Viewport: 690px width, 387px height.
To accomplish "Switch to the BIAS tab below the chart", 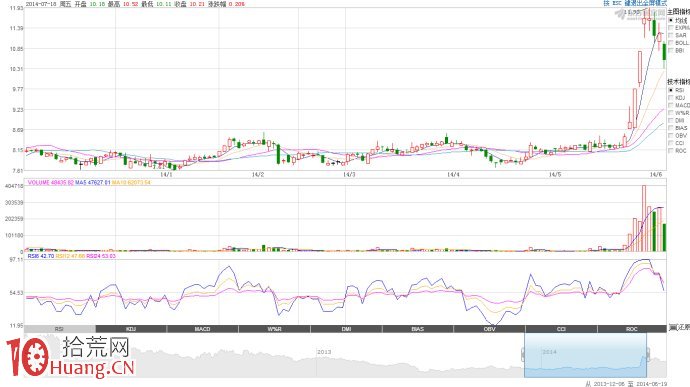I will point(418,329).
